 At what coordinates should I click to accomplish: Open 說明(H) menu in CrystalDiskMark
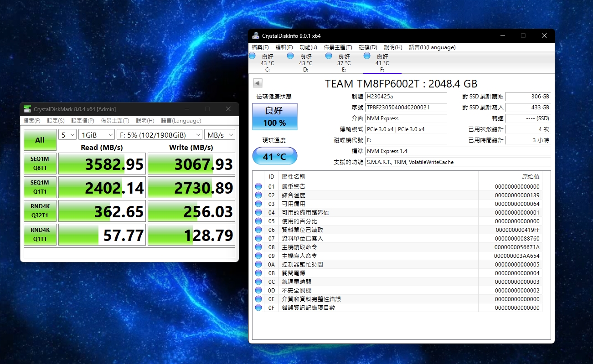point(145,121)
